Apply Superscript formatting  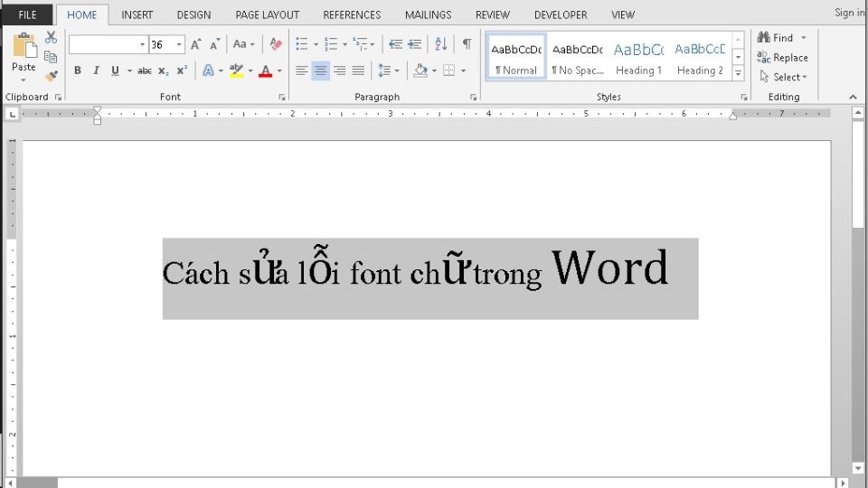coord(182,70)
